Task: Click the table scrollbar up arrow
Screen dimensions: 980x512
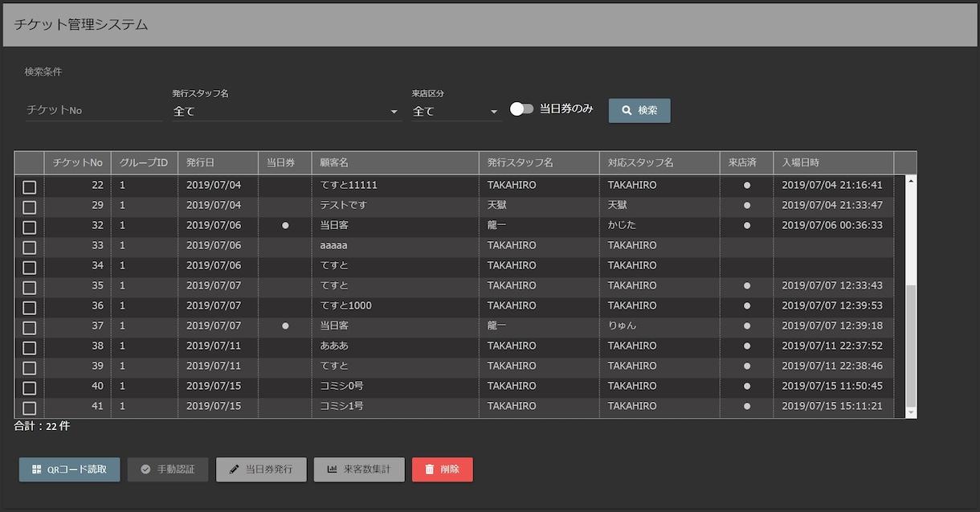Action: click(911, 181)
